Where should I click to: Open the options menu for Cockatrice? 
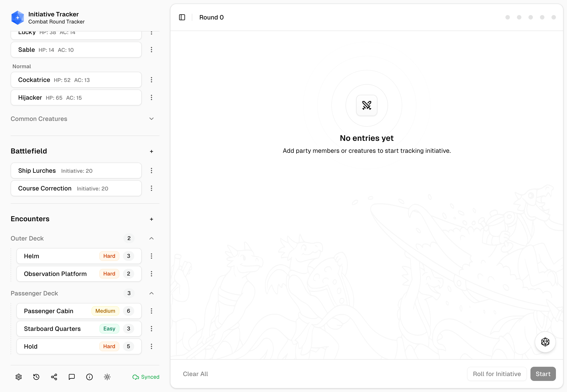pyautogui.click(x=151, y=80)
